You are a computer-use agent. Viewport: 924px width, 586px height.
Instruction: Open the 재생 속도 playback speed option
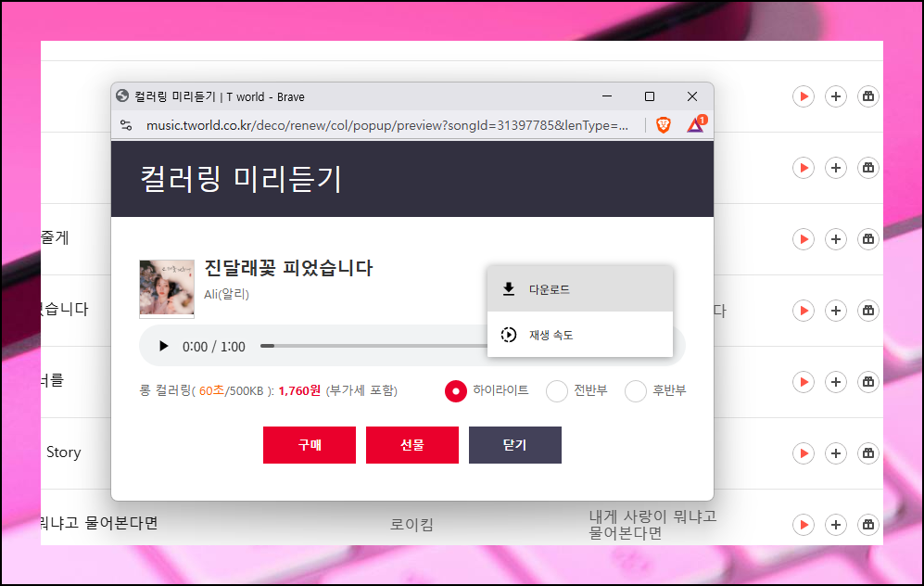pos(580,335)
